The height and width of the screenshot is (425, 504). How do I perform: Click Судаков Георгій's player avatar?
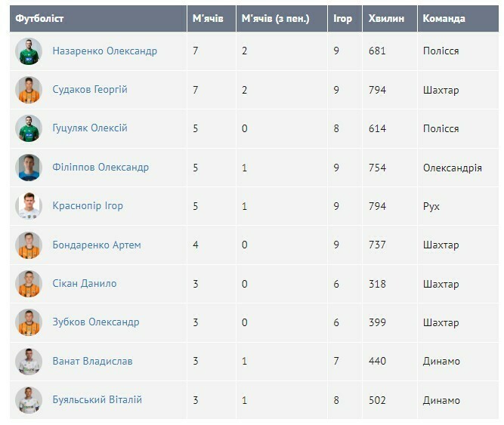coord(29,90)
